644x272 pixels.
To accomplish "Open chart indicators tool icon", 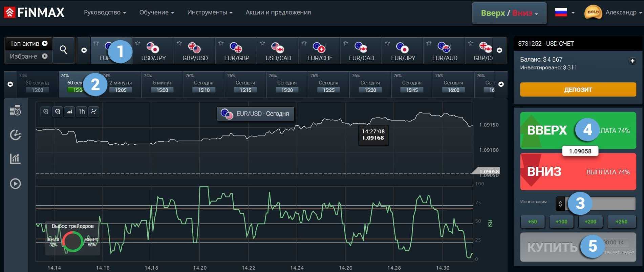I will (94, 111).
